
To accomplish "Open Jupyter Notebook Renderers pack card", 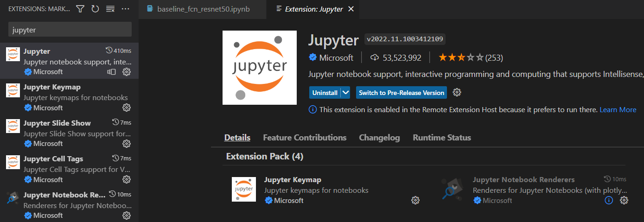I will (x=523, y=180).
